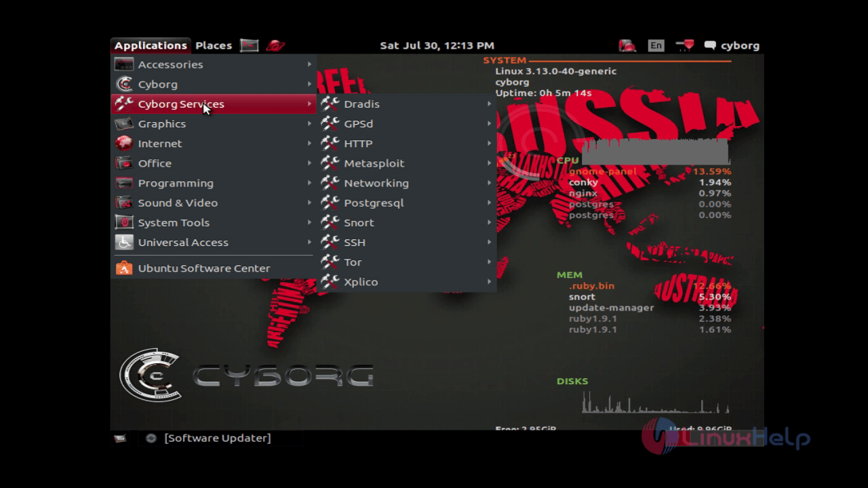Viewport: 868px width, 488px height.
Task: Expand the Accessories submenu arrow
Action: coord(309,64)
